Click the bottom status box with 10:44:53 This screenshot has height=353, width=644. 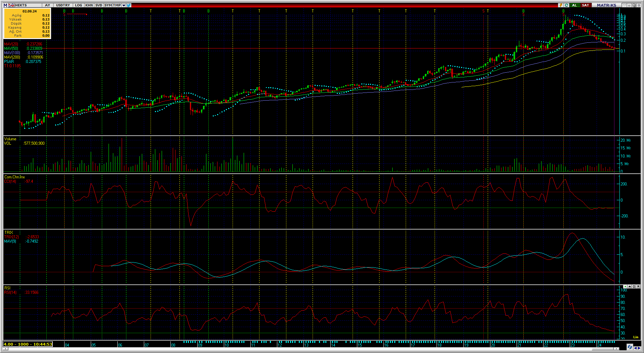28,344
